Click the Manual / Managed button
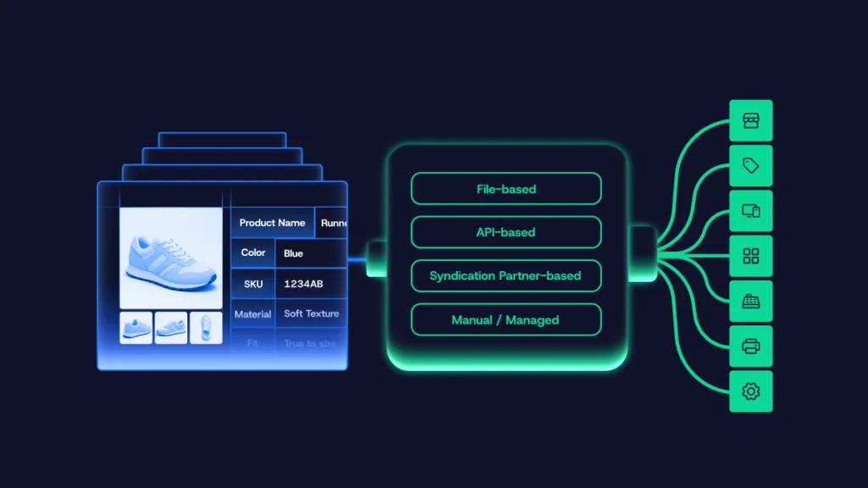This screenshot has width=868, height=488. (506, 319)
